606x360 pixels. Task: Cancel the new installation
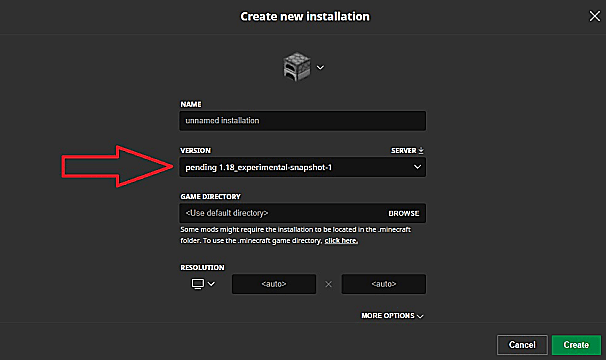click(522, 345)
